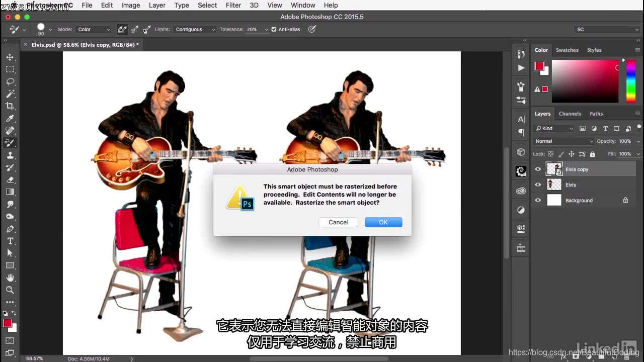This screenshot has height=362, width=644.
Task: Select the Sponge tool
Action: tap(10, 217)
